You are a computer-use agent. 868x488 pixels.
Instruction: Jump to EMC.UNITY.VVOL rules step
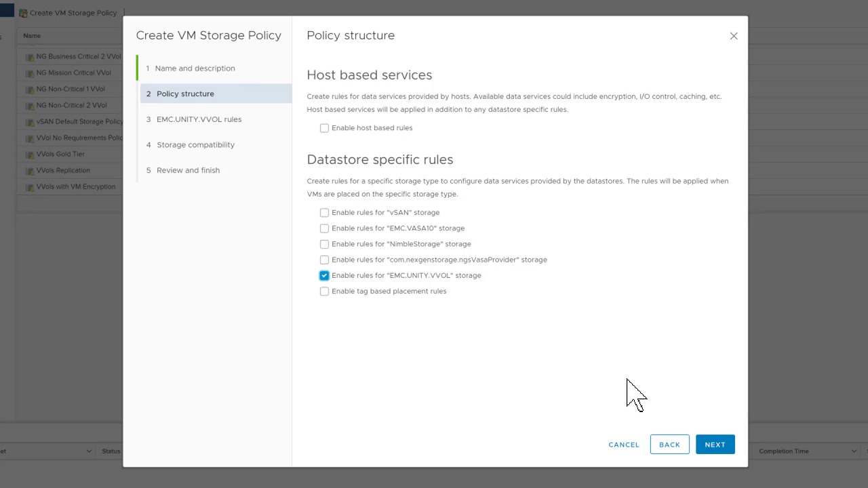[199, 119]
